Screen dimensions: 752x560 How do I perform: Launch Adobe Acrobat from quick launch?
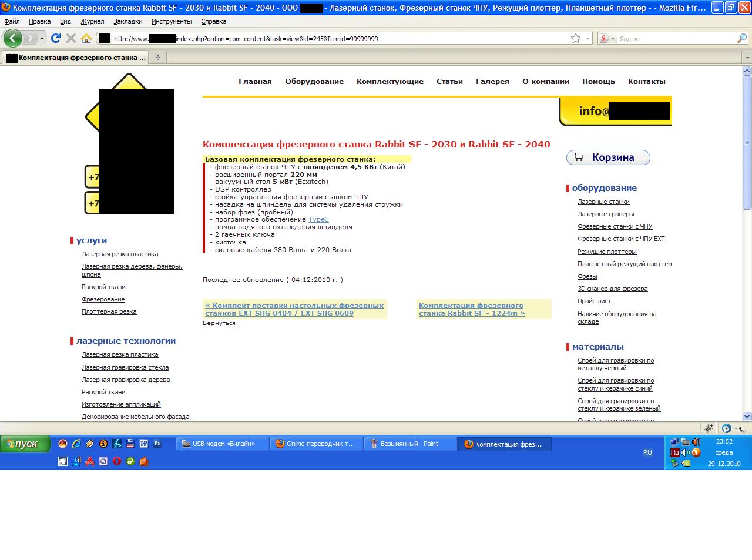[x=90, y=461]
